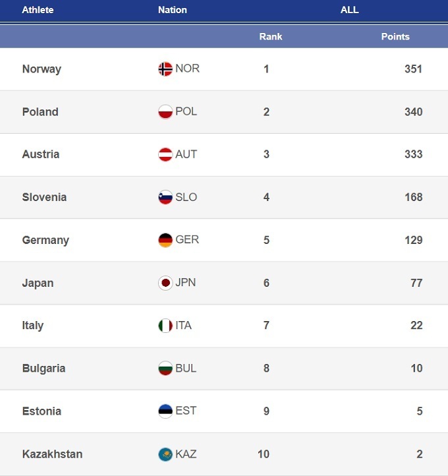Click the Germany flag icon
The height and width of the screenshot is (476, 448).
pos(165,240)
